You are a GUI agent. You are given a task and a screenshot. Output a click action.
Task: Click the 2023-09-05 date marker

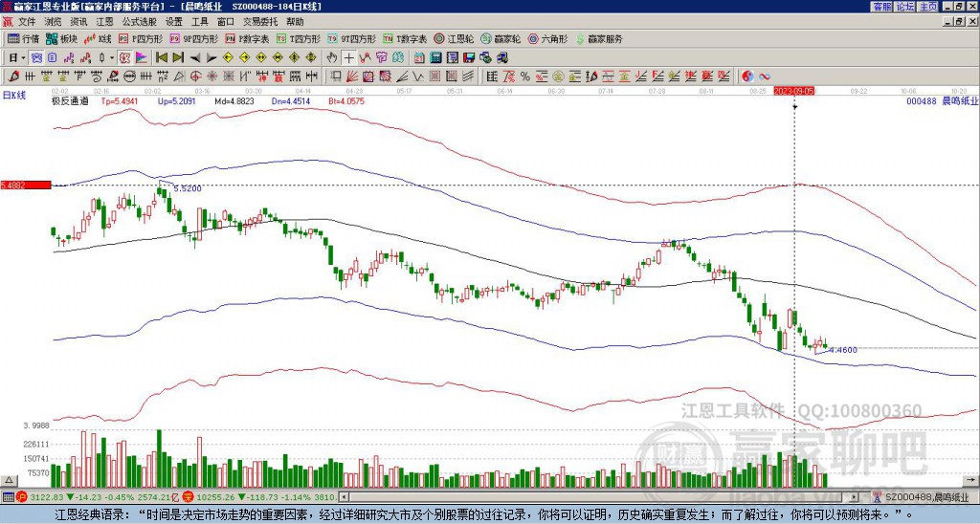tap(794, 91)
